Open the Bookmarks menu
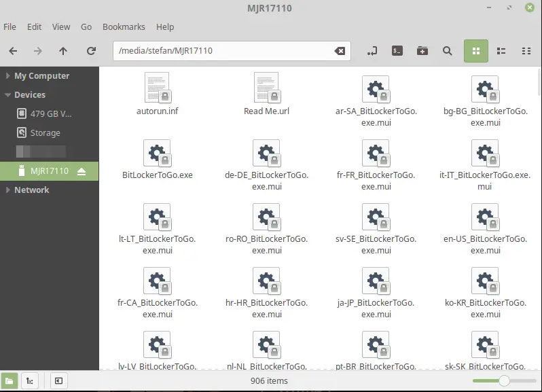The width and height of the screenshot is (542, 392). (124, 27)
